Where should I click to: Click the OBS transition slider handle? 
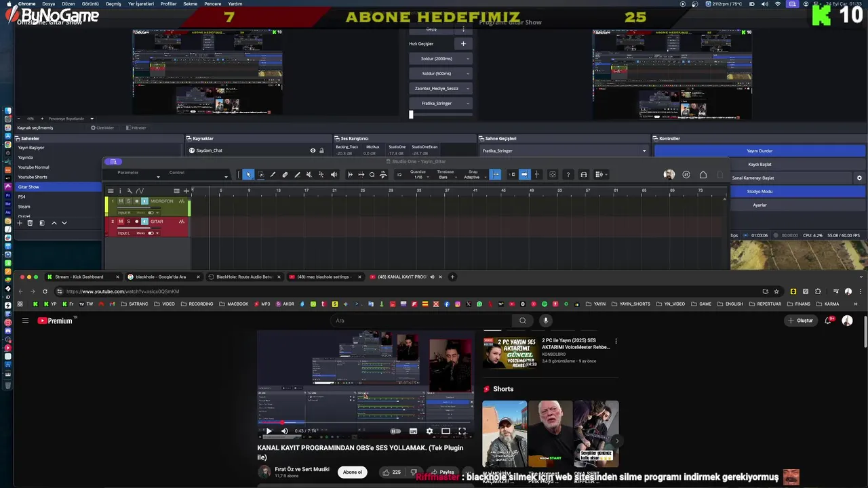tap(411, 115)
